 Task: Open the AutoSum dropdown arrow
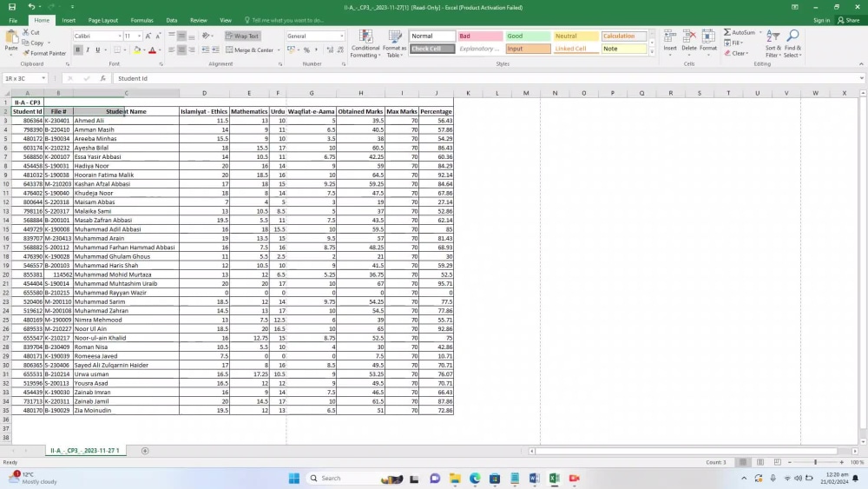[760, 33]
